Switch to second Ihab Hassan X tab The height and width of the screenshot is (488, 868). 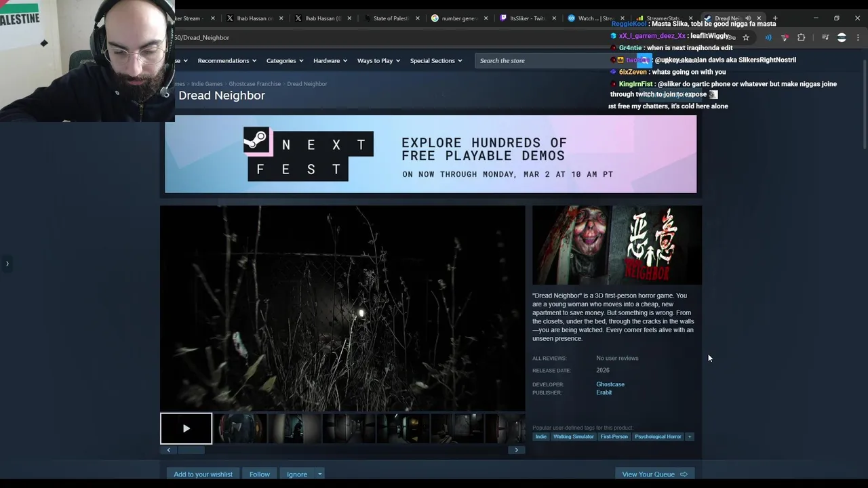[323, 18]
